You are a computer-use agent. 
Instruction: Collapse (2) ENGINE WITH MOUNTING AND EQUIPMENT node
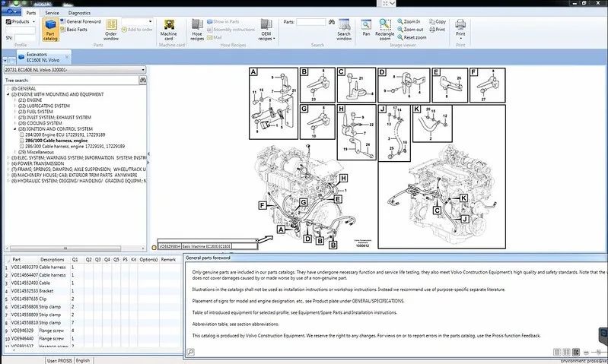click(8, 94)
